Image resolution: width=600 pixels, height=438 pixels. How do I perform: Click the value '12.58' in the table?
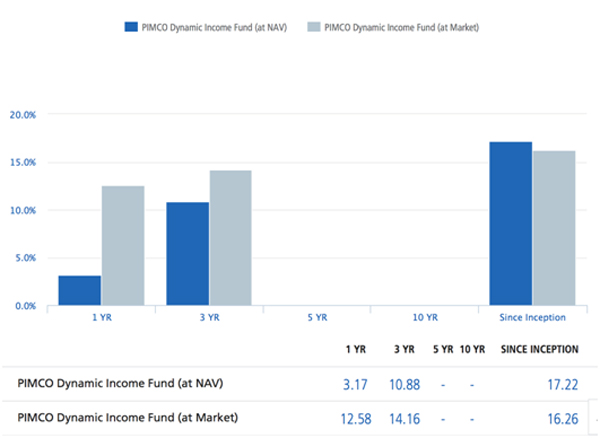[356, 419]
